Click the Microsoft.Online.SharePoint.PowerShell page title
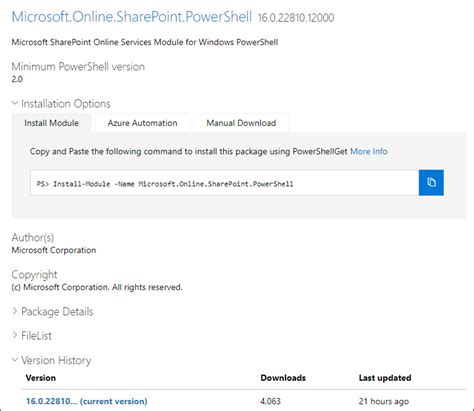The width and height of the screenshot is (474, 411). click(x=132, y=17)
